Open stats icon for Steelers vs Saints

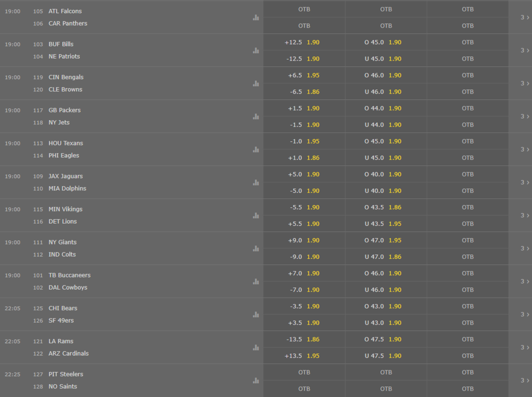[x=256, y=381]
